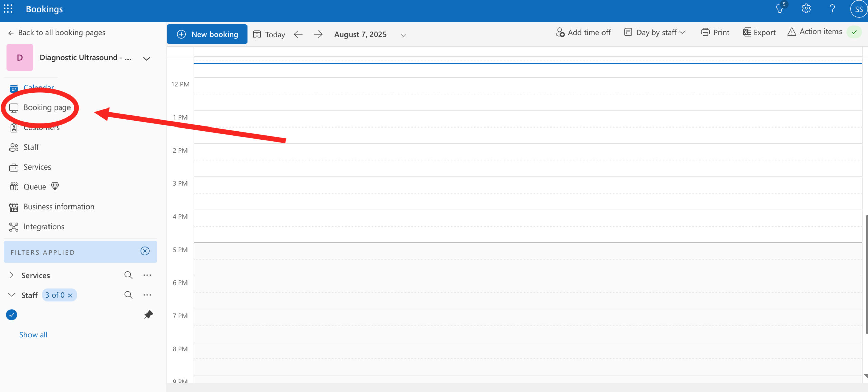Open the Booking page menu item
868x392 pixels.
(47, 107)
